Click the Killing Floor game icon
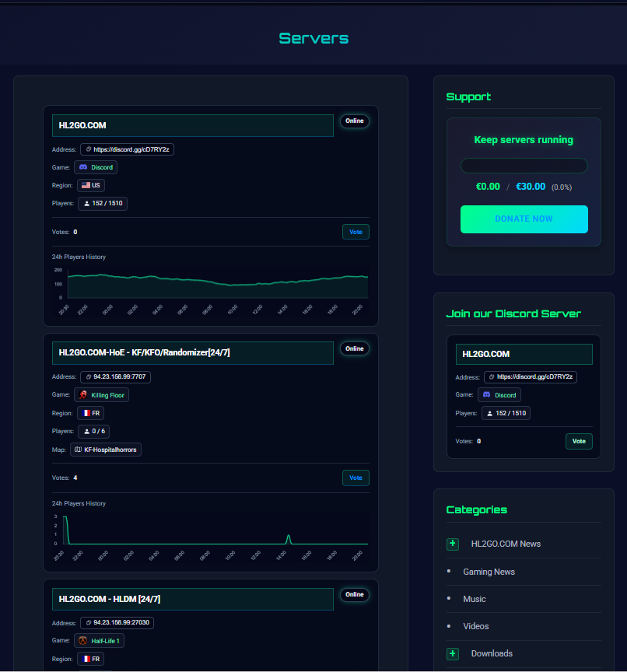Image resolution: width=627 pixels, height=672 pixels. pyautogui.click(x=83, y=395)
